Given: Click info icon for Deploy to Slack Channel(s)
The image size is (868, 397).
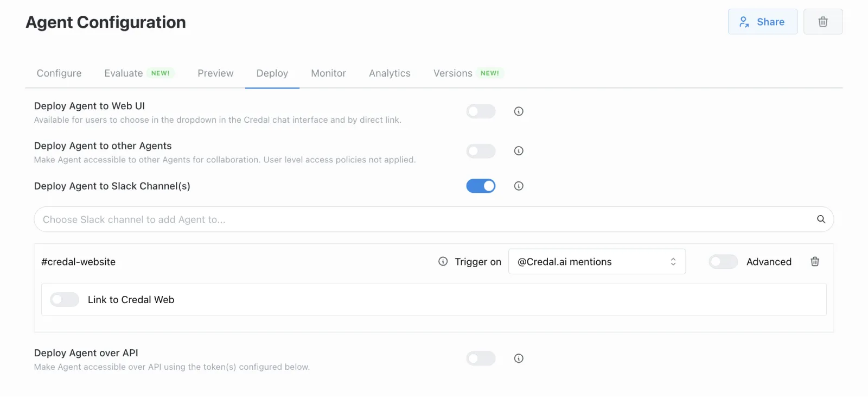Looking at the screenshot, I should point(519,186).
